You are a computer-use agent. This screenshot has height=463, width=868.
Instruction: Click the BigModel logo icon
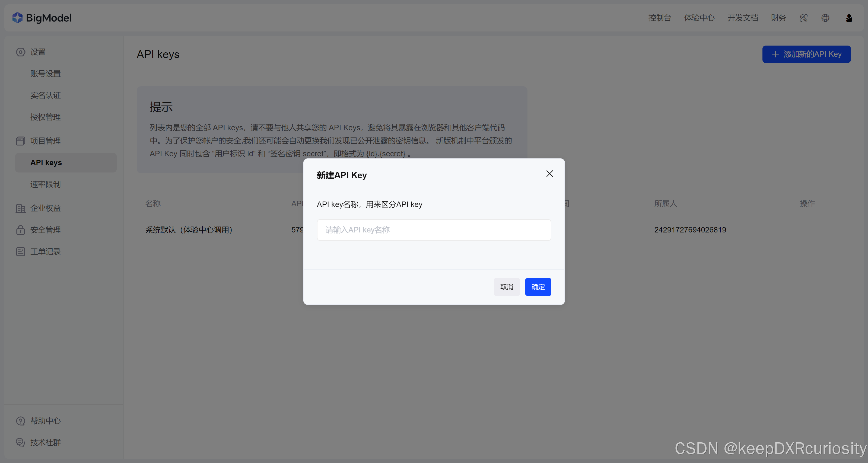[18, 18]
